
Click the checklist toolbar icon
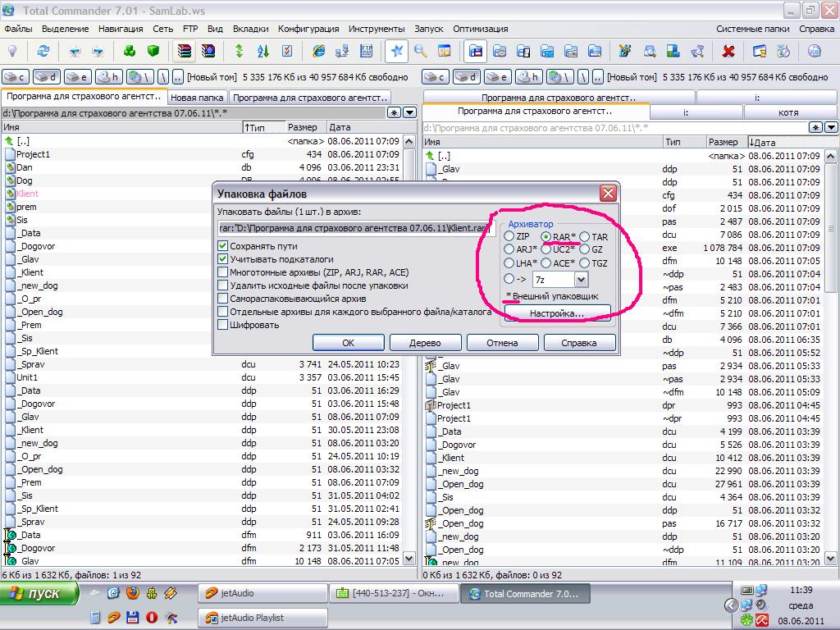coord(287,52)
